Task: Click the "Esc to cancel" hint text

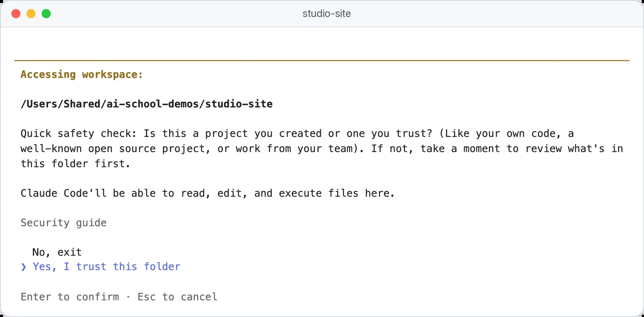Action: [177, 297]
